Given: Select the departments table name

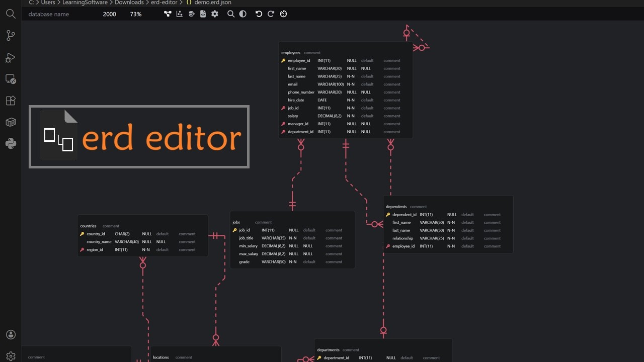Looking at the screenshot, I should click(x=329, y=350).
